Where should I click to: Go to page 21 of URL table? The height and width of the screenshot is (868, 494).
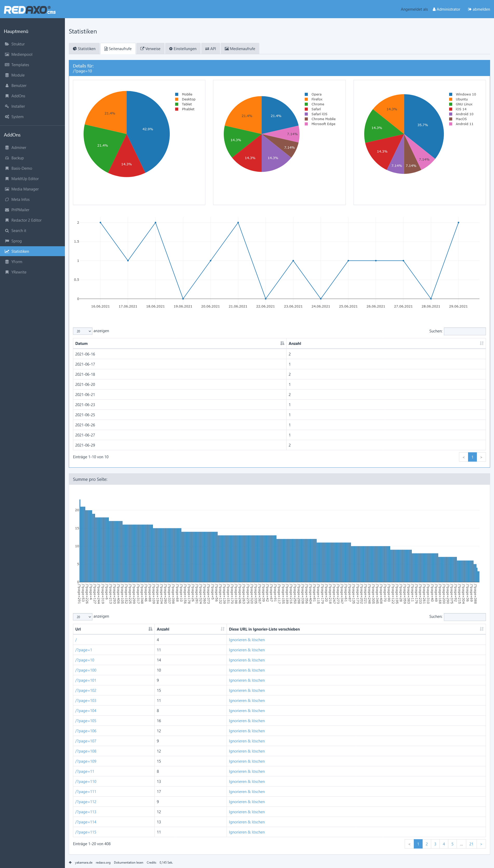coord(471,844)
